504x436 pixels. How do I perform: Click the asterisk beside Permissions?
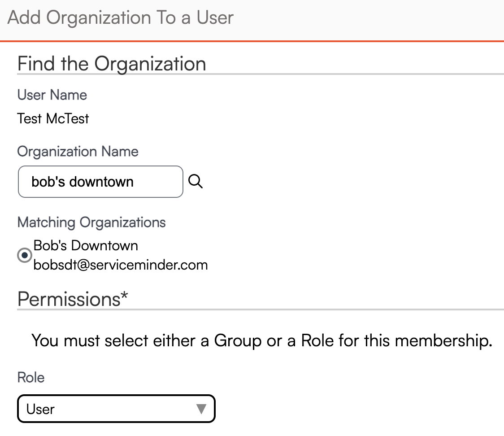[x=124, y=296]
